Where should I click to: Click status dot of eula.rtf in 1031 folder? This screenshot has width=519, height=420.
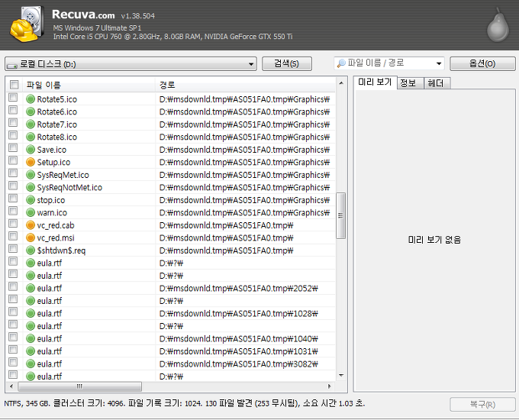tap(31, 351)
